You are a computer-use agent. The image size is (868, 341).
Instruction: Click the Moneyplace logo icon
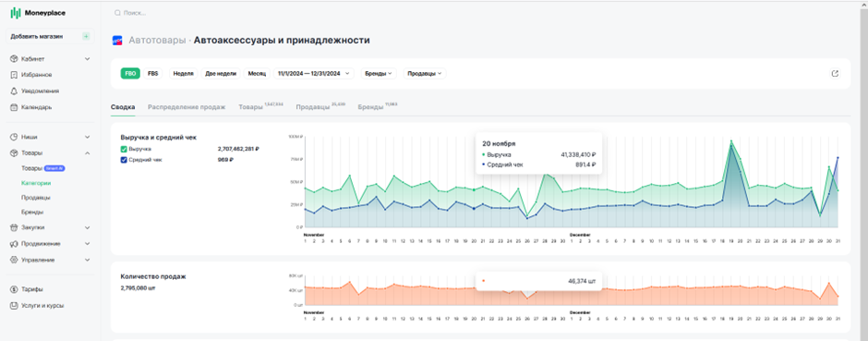[16, 13]
